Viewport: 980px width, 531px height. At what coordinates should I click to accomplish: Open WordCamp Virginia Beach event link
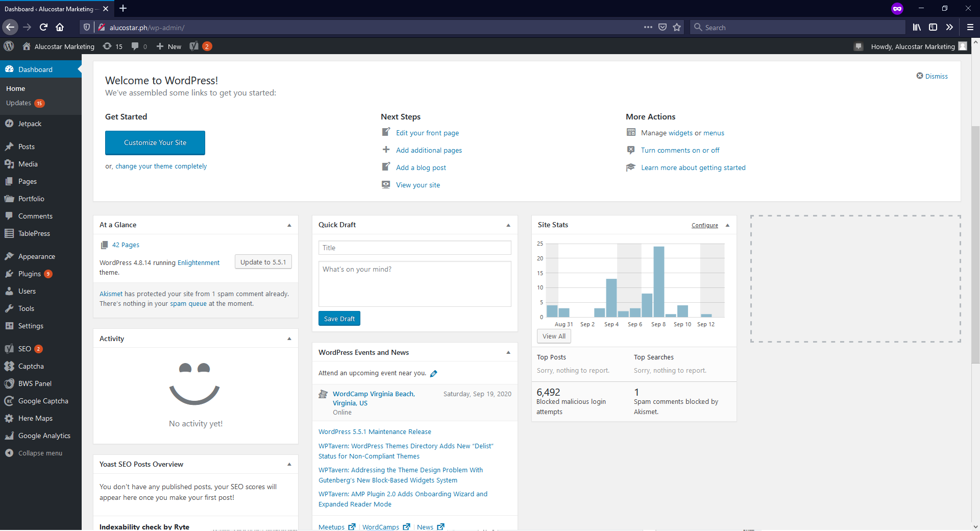pos(374,398)
